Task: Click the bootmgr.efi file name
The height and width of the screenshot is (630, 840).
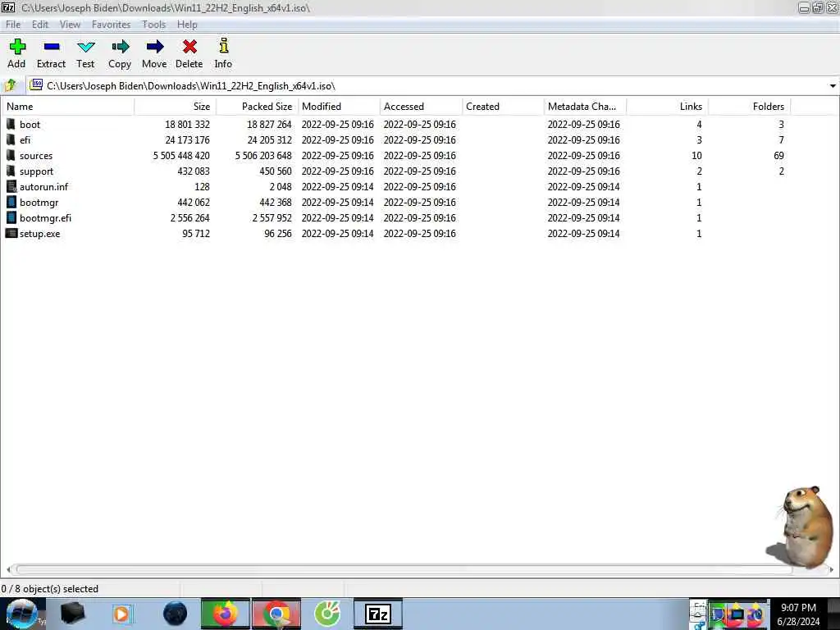Action: 46,218
